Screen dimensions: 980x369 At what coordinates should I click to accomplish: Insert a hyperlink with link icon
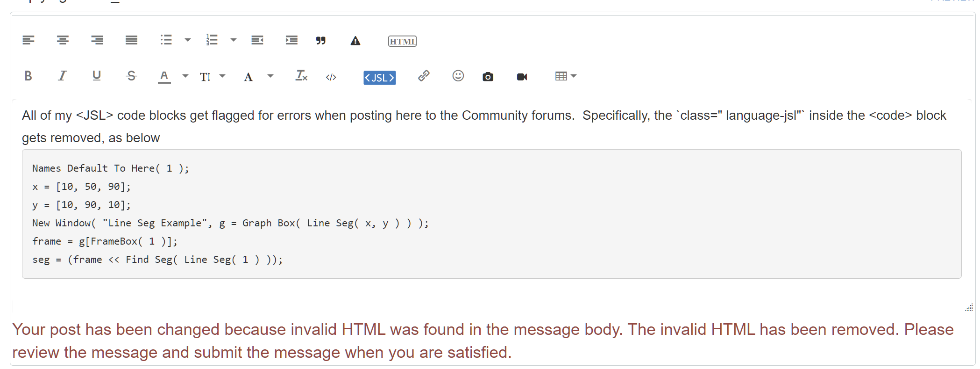click(424, 76)
